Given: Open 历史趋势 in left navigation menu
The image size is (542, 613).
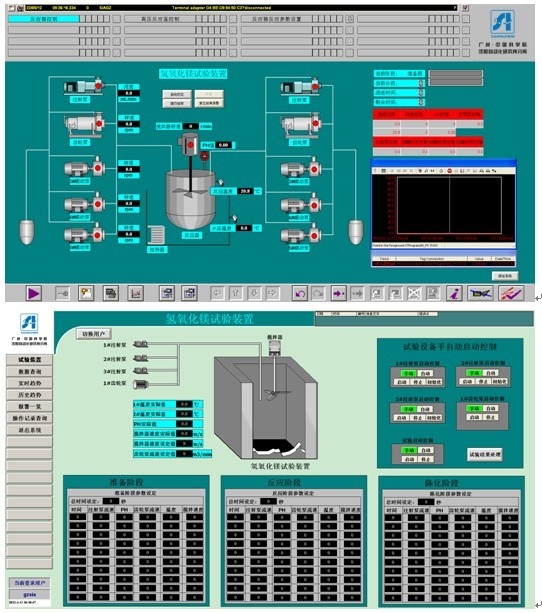Looking at the screenshot, I should pos(29,395).
